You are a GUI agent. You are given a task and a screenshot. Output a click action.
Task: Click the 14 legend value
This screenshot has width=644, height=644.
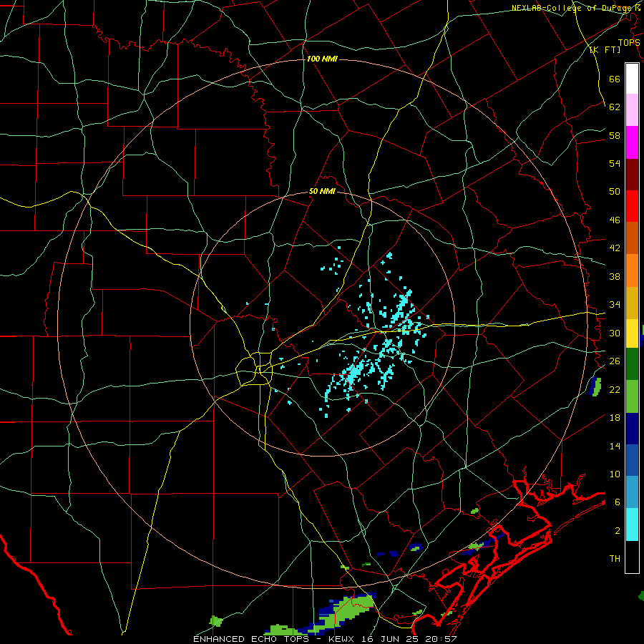click(615, 446)
